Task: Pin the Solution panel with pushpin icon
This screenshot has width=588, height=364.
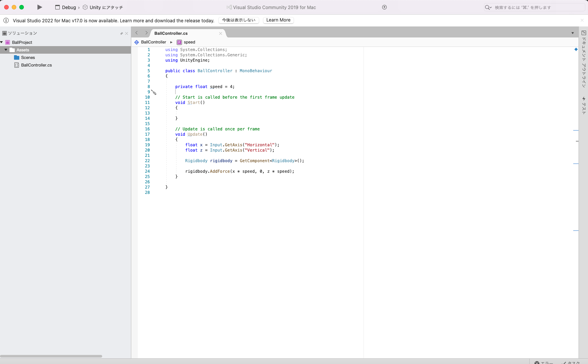Action: tap(121, 34)
